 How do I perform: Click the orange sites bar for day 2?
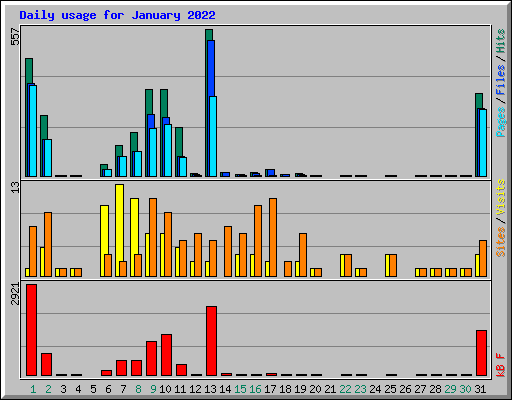[x=48, y=245]
